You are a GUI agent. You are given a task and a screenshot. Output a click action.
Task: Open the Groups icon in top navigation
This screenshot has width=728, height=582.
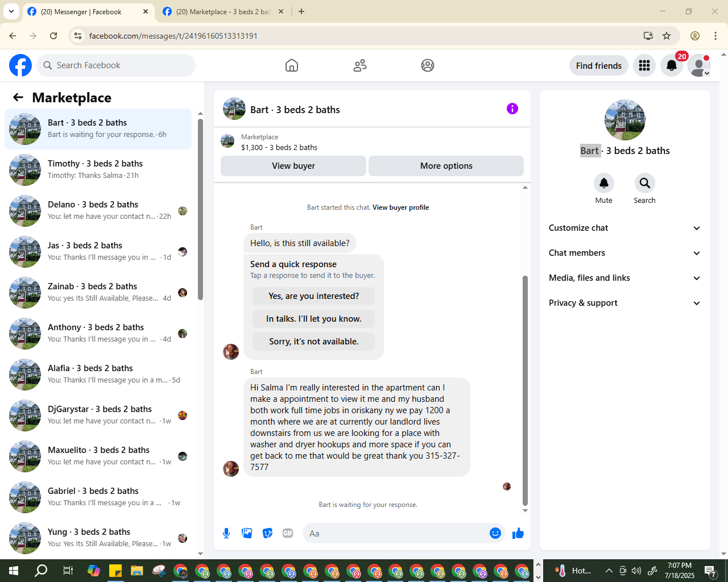coord(428,65)
